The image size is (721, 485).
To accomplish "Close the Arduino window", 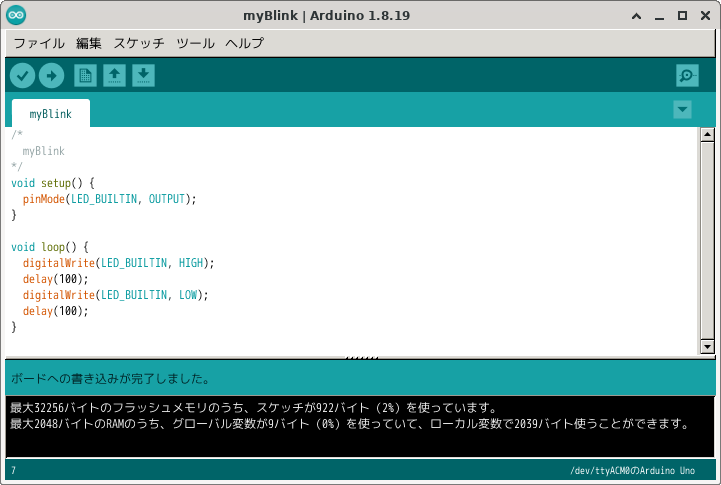I will coord(705,16).
